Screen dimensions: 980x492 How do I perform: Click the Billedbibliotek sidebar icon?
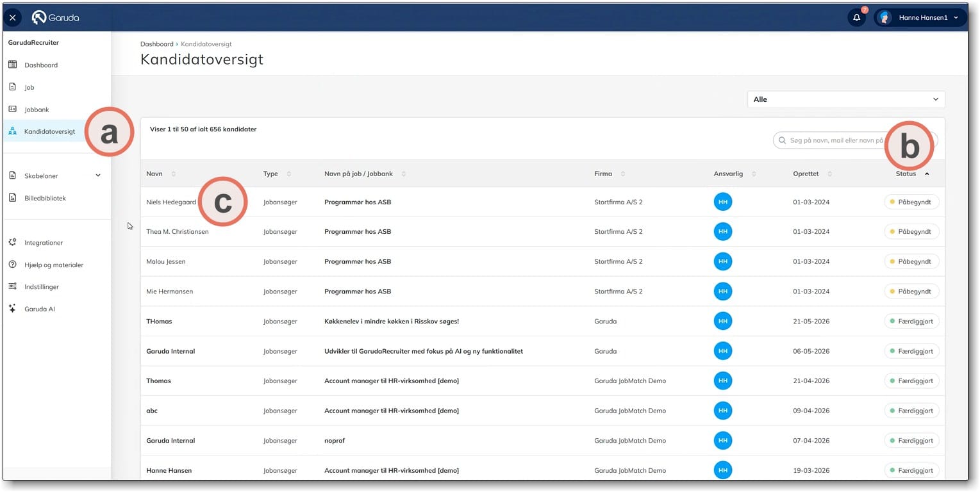point(12,198)
